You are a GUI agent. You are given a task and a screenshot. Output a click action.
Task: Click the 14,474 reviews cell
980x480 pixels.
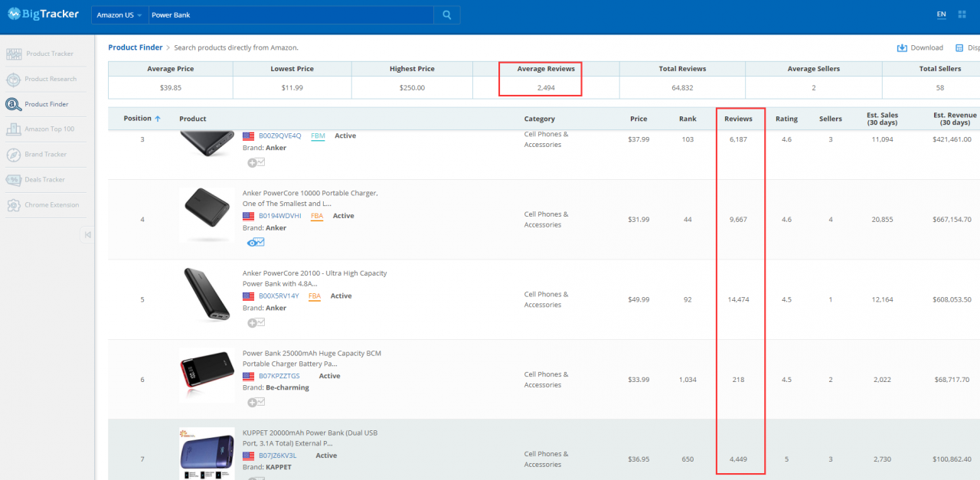(738, 299)
